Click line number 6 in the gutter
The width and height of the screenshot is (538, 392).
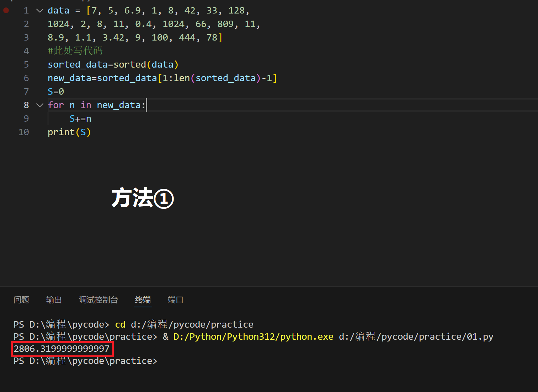coord(26,78)
